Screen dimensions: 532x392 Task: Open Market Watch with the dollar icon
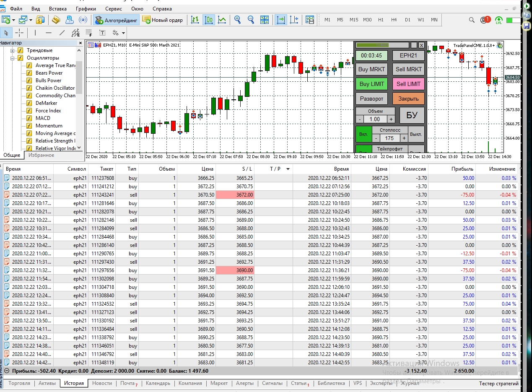[x=40, y=20]
